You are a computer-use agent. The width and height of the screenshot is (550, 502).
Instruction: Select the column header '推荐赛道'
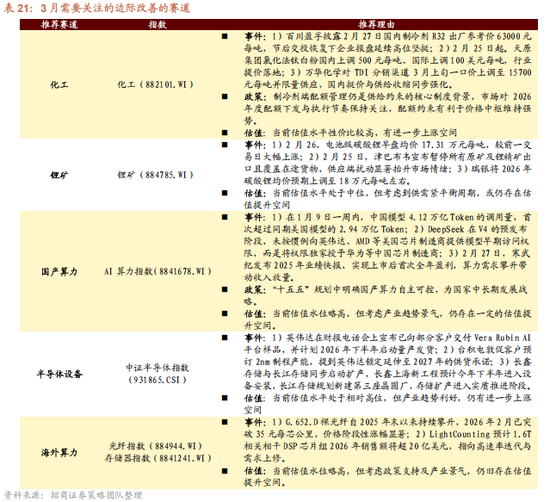(x=59, y=25)
